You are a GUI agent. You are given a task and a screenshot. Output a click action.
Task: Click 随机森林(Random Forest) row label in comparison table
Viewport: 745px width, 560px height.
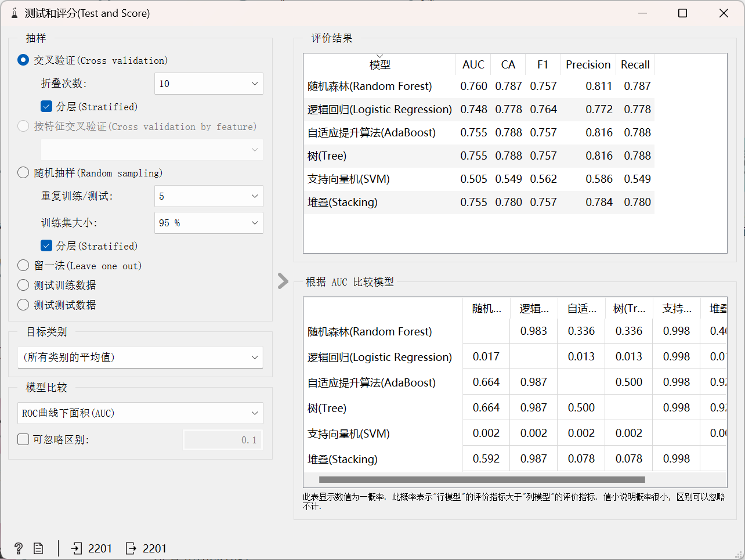370,332
